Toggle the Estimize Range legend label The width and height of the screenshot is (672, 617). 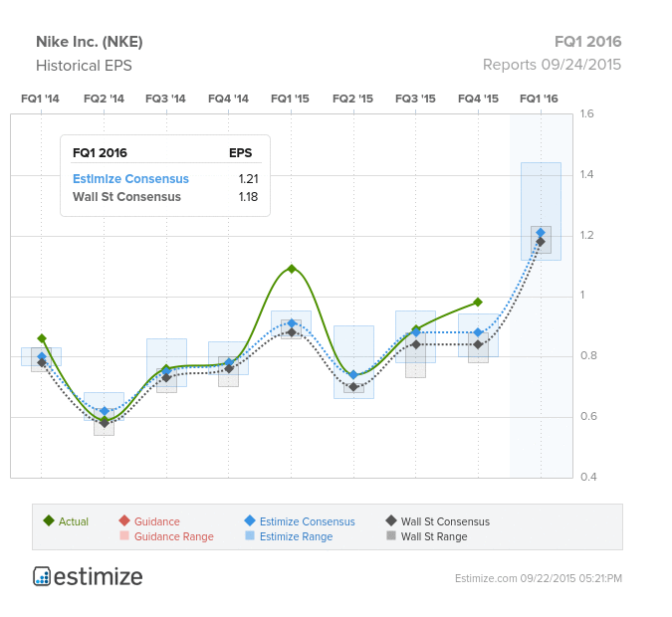coord(296,536)
